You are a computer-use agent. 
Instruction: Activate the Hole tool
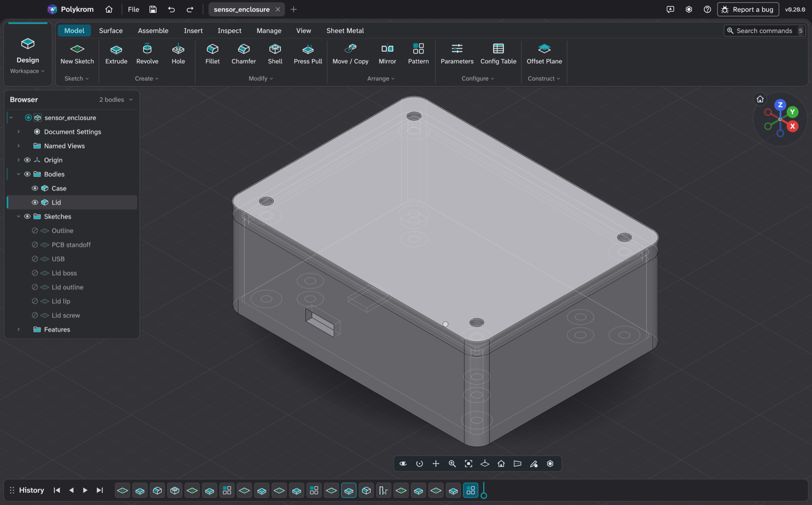(x=178, y=54)
